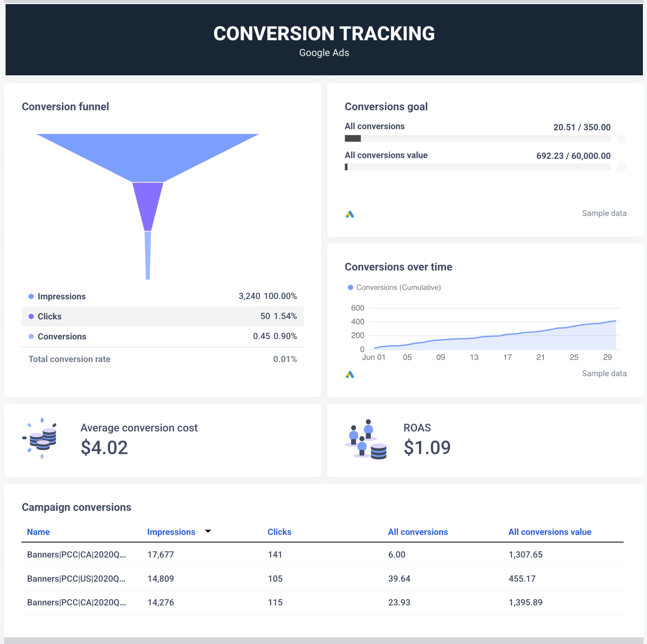Image resolution: width=647 pixels, height=644 pixels.
Task: Click the $1.09 ROAS value
Action: (x=427, y=447)
